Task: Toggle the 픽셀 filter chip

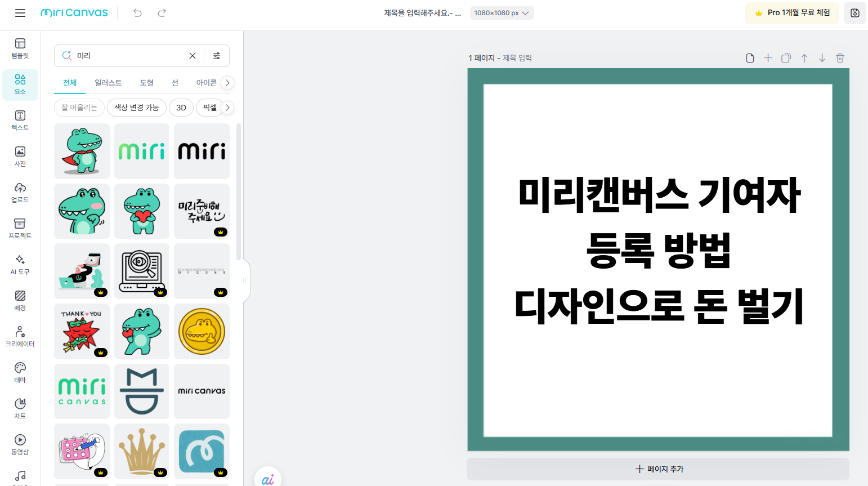Action: [x=209, y=108]
